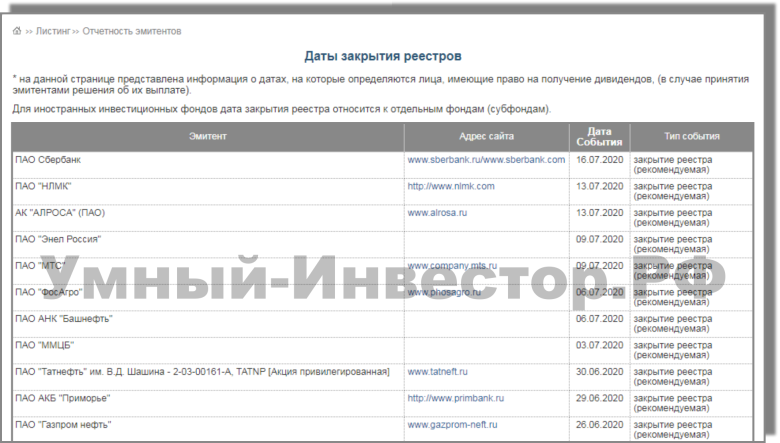Open the www.company.mts.ru link
Viewport: 780px width, 443px height.
[x=452, y=266]
